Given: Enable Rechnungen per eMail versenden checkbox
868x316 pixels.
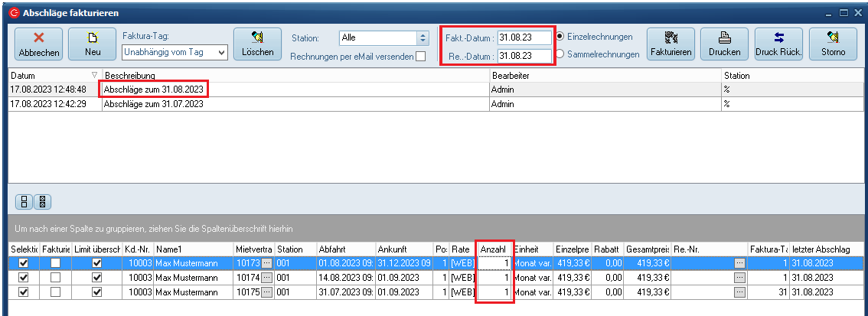Looking at the screenshot, I should pos(420,57).
